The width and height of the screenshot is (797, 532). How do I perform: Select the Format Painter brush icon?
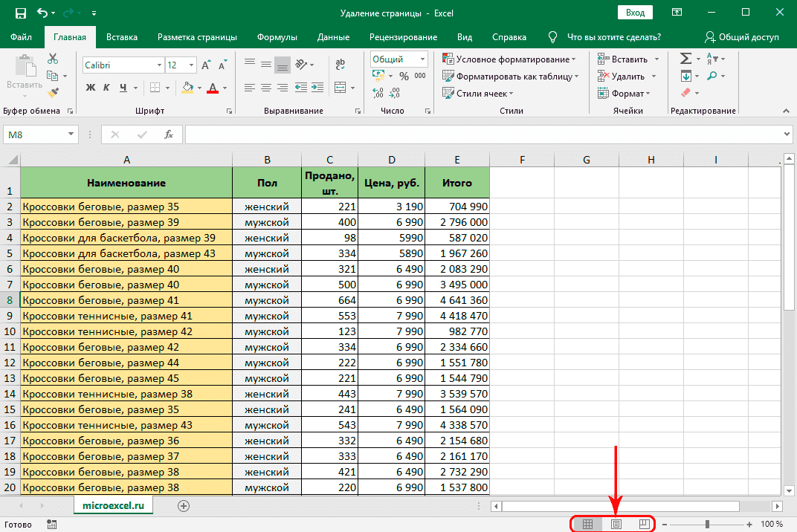click(x=53, y=93)
